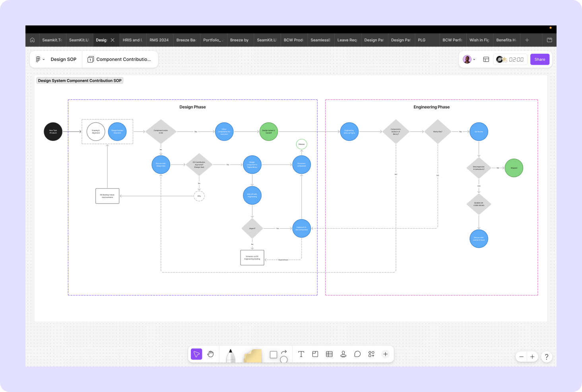Open the Portfolio_ tab
The image size is (582, 392).
pyautogui.click(x=213, y=40)
